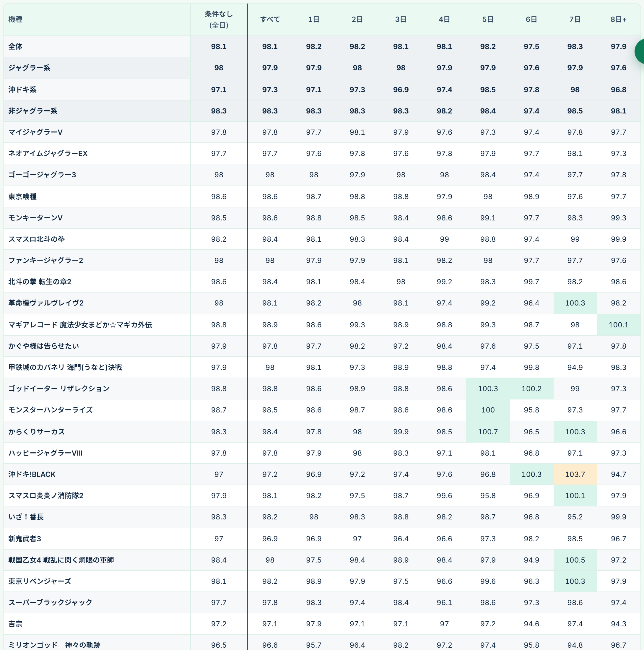Click the 新鬼武者3 machine name
Viewport: 644px width, 650px height.
point(25,539)
